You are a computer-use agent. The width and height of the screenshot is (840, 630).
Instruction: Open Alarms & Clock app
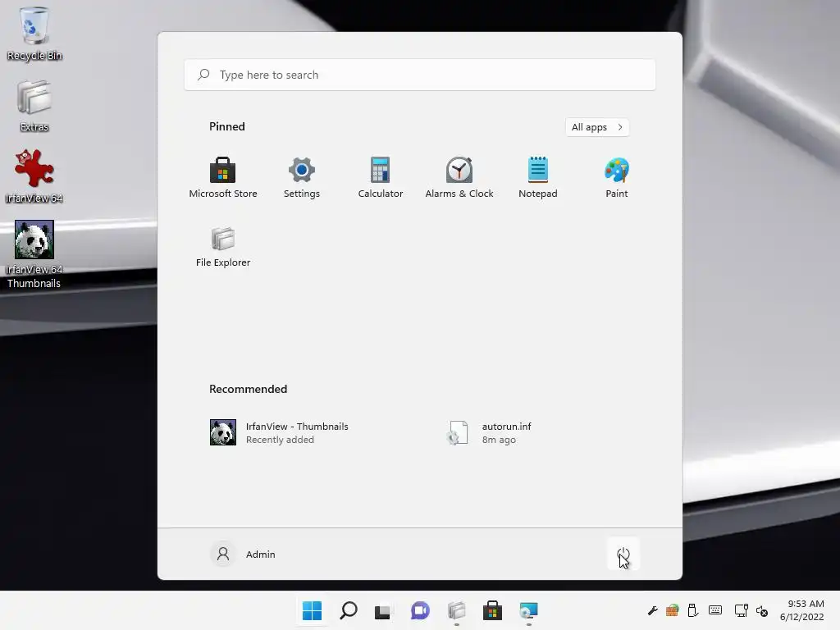pos(459,178)
